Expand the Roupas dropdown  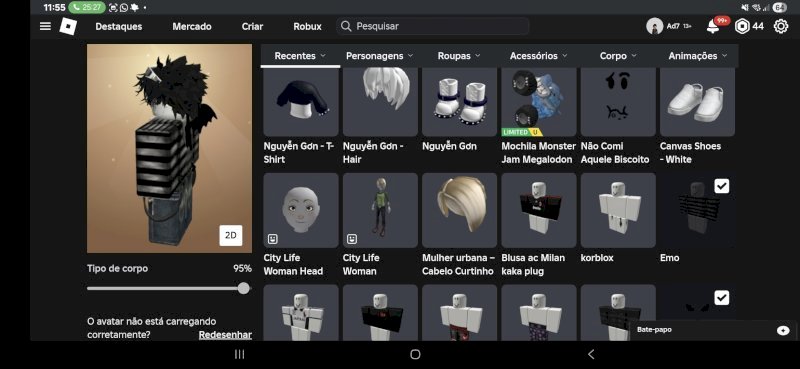459,56
